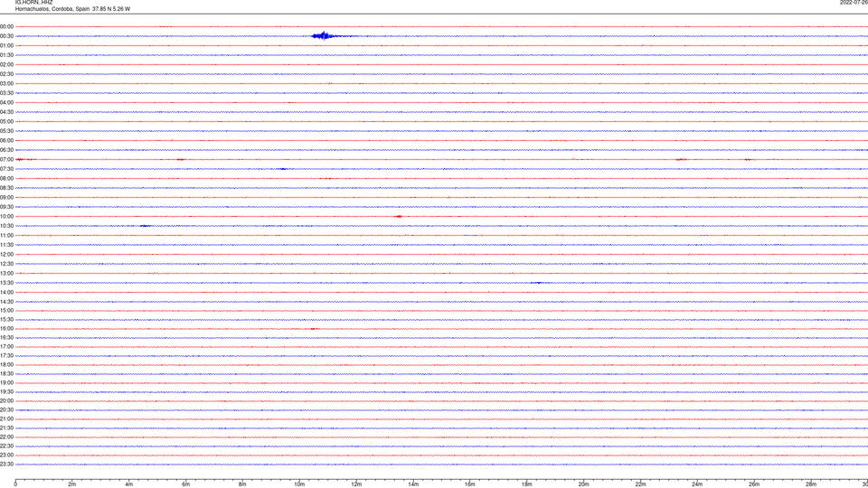Viewport: 868px width, 488px height.
Task: Select the 09:30 trace time label
Action: point(6,207)
